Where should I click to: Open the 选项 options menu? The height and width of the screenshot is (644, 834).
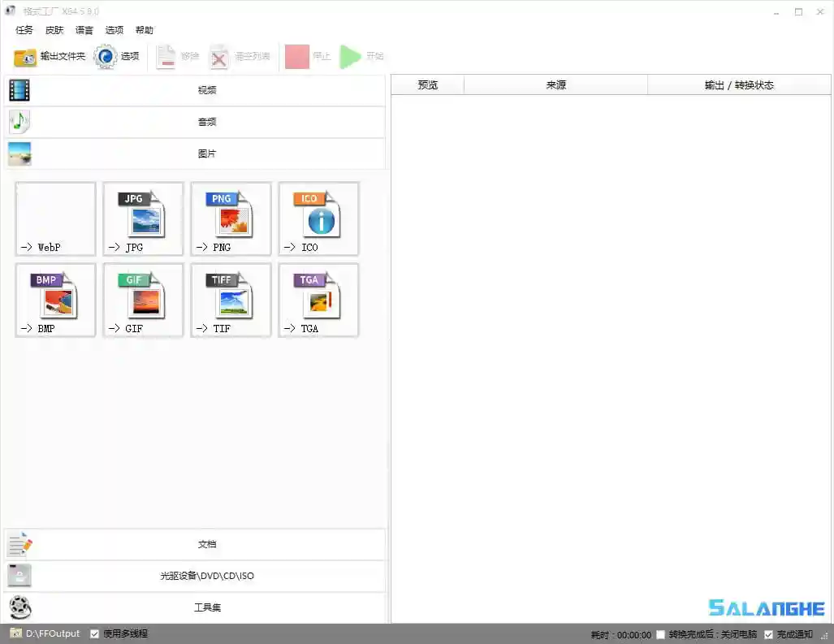115,30
